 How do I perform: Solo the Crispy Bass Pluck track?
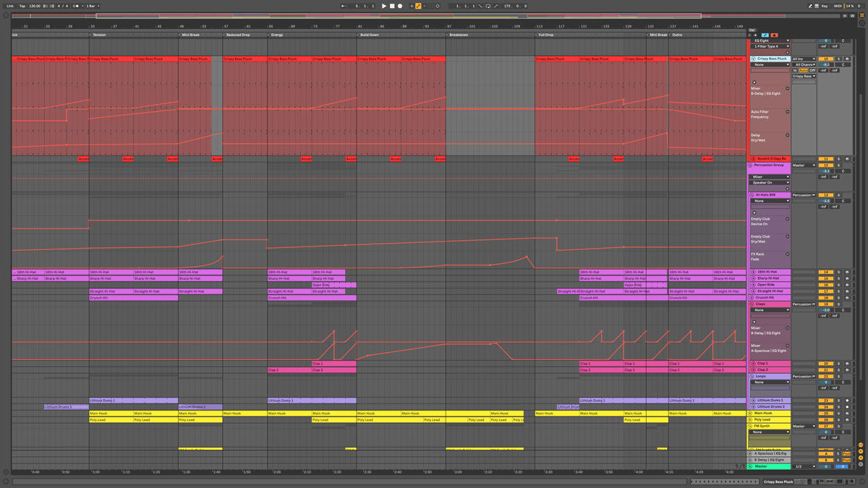pyautogui.click(x=838, y=59)
